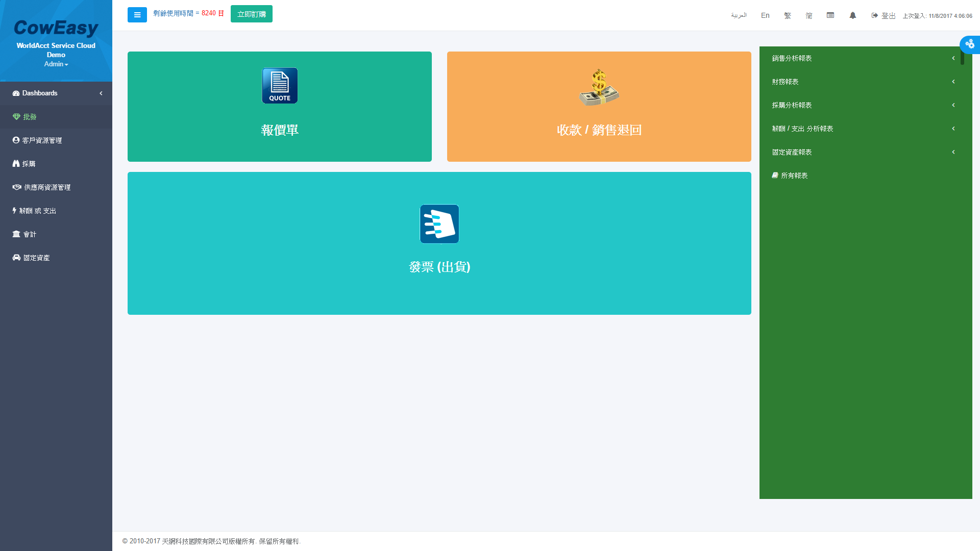The width and height of the screenshot is (980, 551).
Task: Open the Admin user dropdown
Action: (56, 64)
